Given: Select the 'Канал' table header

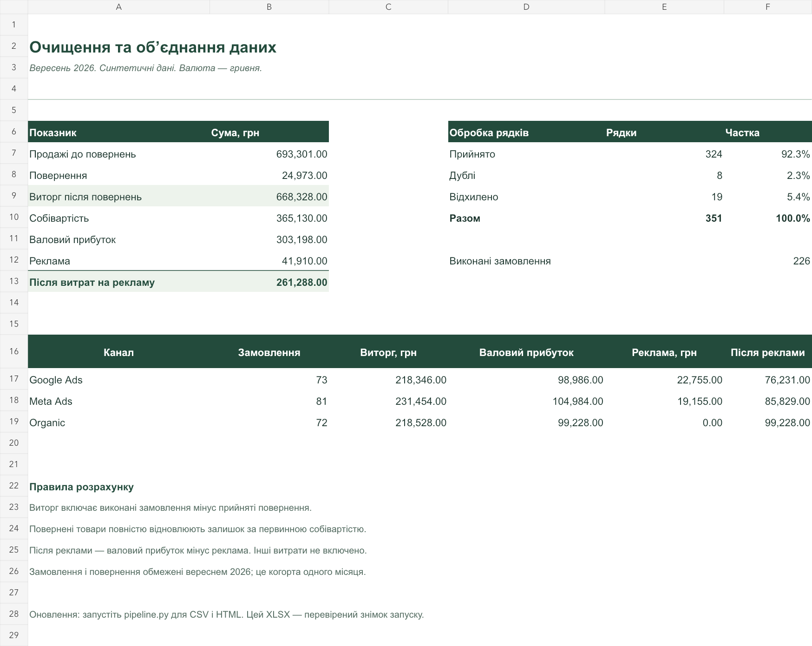Looking at the screenshot, I should click(x=118, y=352).
